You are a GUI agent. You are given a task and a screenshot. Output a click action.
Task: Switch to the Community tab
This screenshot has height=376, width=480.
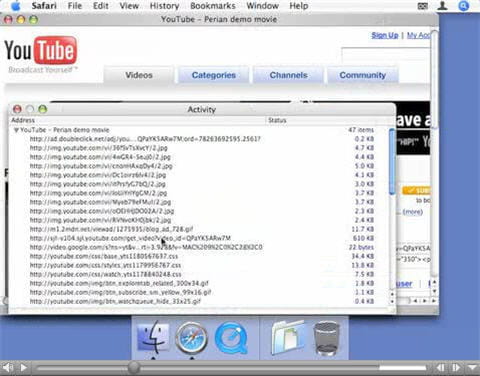[363, 75]
